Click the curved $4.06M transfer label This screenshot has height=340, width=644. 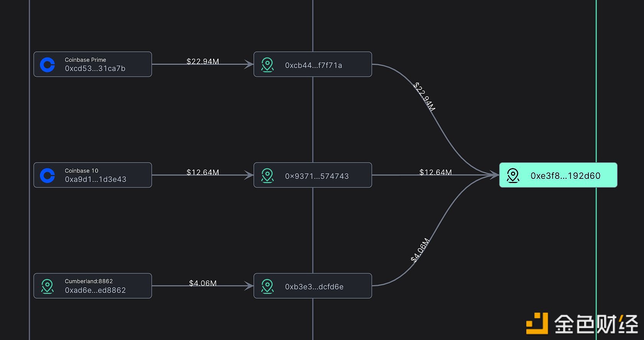pyautogui.click(x=420, y=250)
